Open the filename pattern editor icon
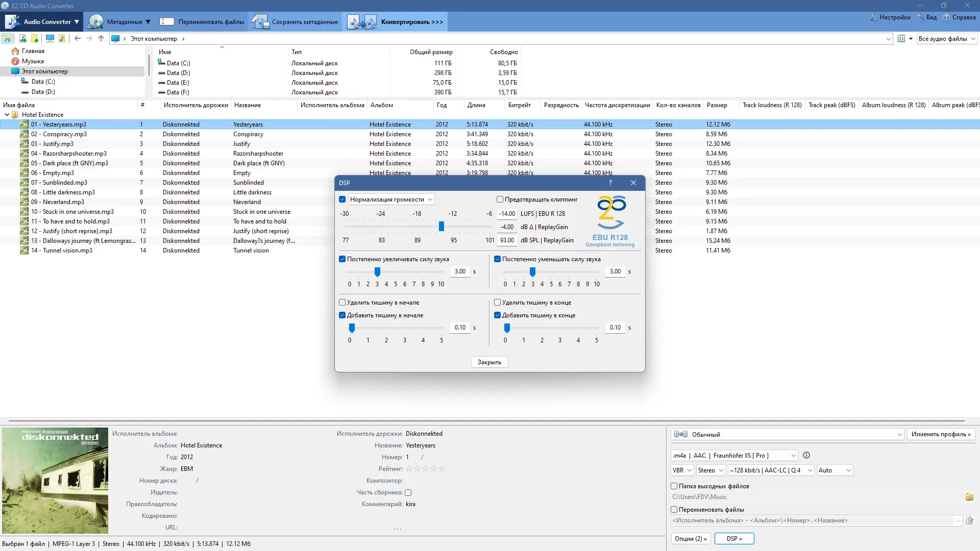This screenshot has height=551, width=980. (969, 521)
